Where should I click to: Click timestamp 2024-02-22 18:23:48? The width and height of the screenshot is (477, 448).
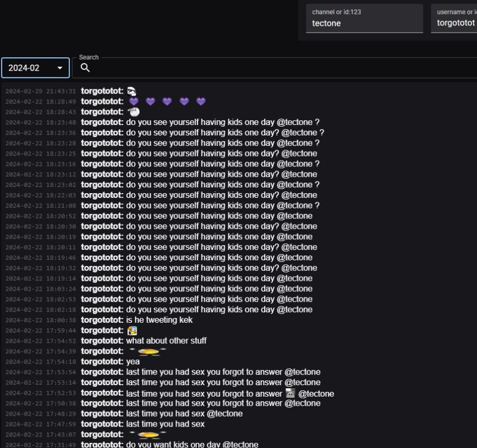pyautogui.click(x=41, y=122)
